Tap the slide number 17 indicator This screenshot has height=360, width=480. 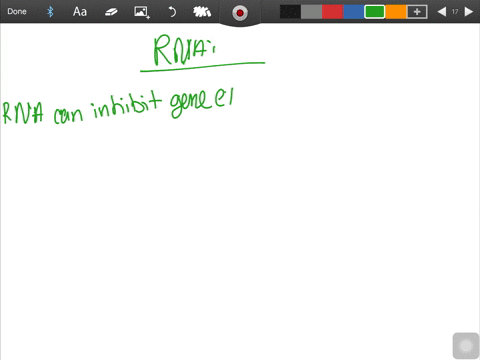pyautogui.click(x=455, y=12)
